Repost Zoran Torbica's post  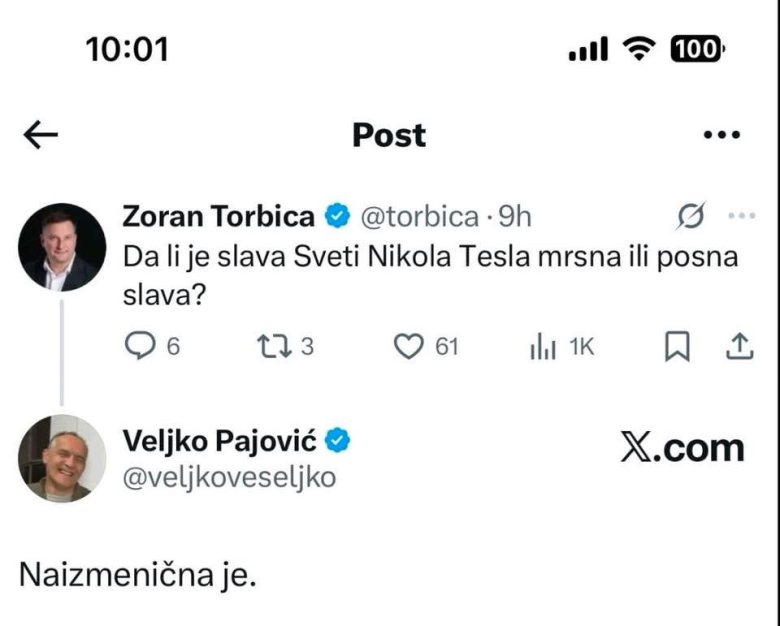coord(272,346)
